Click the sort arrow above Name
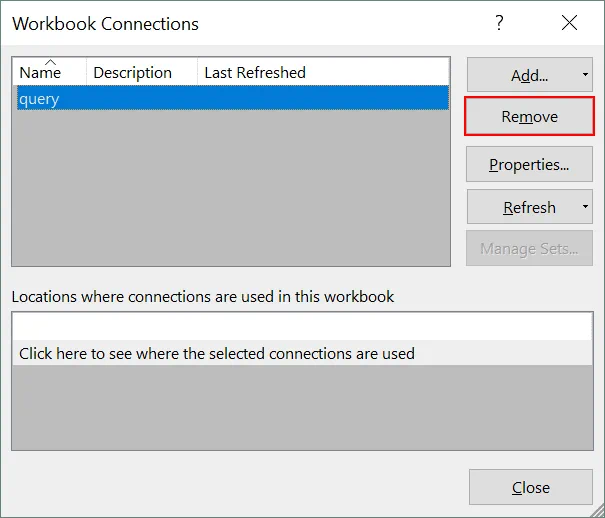The width and height of the screenshot is (605, 518). coord(50,61)
